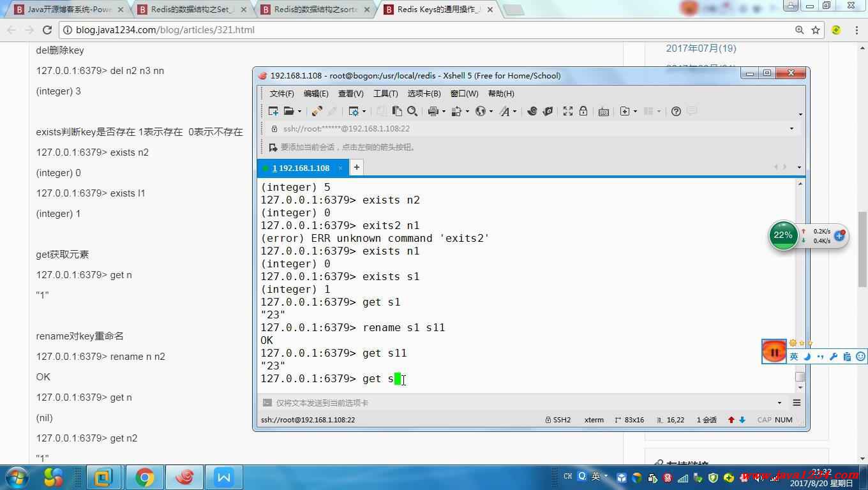Expand the compose bar target dropdown arrow

point(779,403)
